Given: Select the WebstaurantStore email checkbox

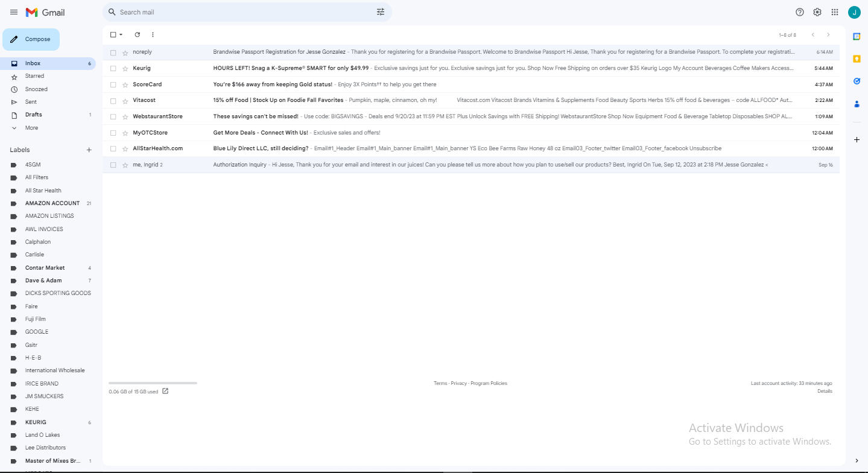Looking at the screenshot, I should pos(113,116).
